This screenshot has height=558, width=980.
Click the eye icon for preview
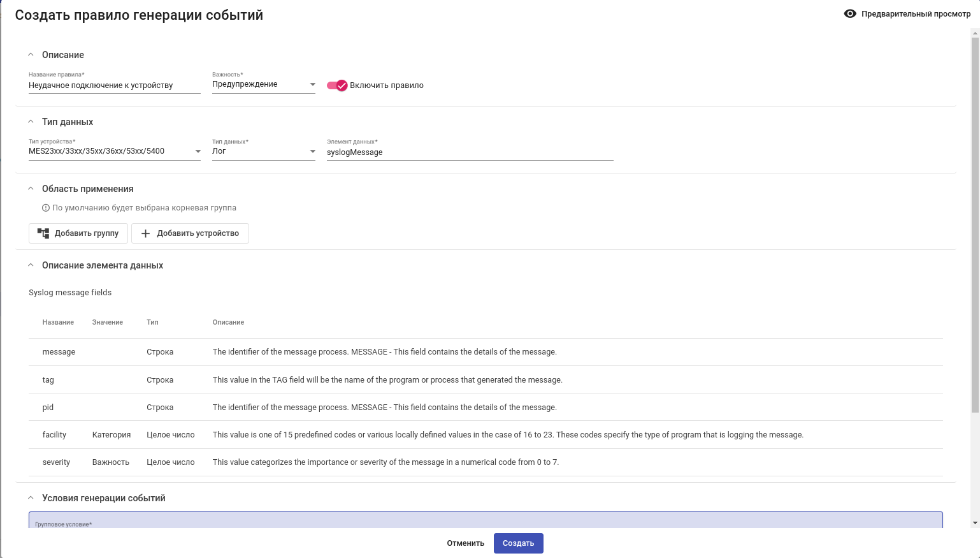coord(849,14)
